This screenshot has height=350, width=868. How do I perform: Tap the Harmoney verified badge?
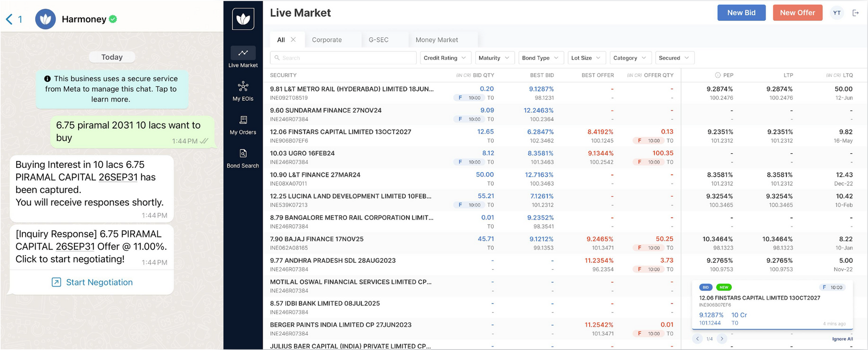113,19
